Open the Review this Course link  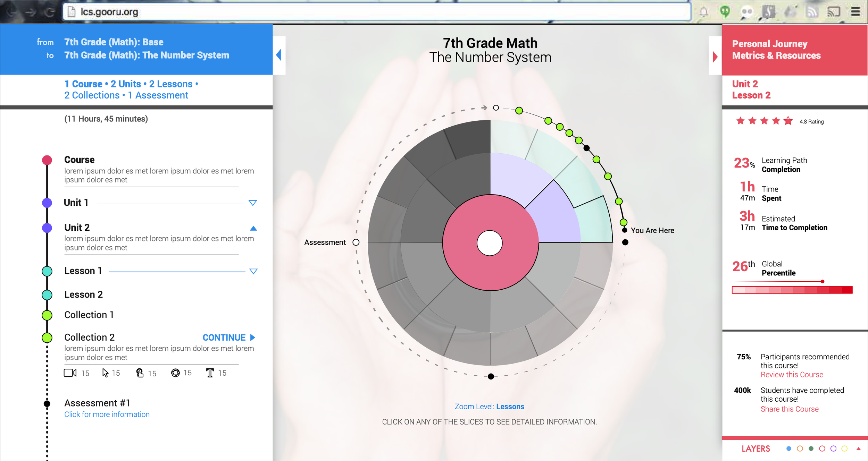[x=792, y=375]
